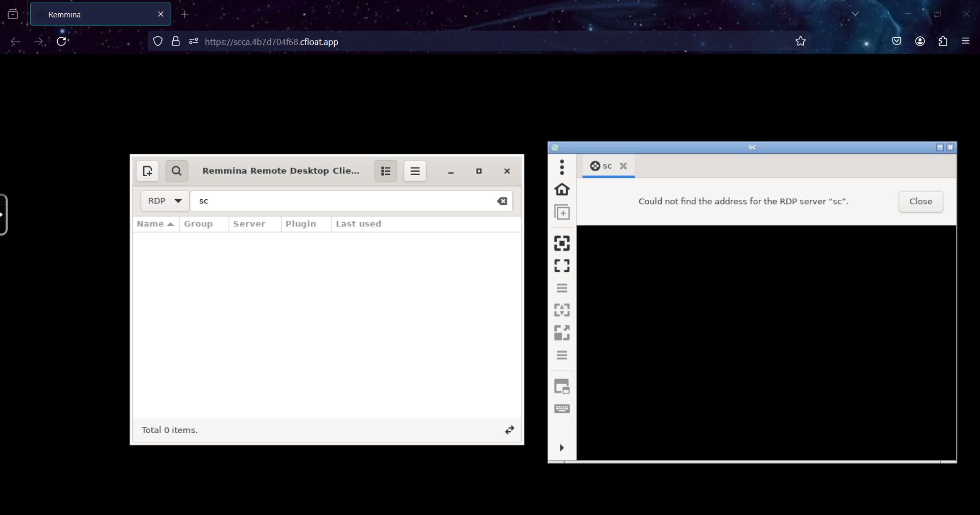Click the tracking protection shield icon
Image resolution: width=980 pixels, height=515 pixels.
tap(158, 41)
